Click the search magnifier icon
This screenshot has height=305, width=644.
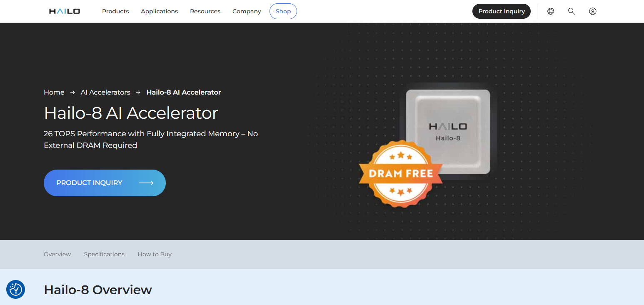[572, 11]
